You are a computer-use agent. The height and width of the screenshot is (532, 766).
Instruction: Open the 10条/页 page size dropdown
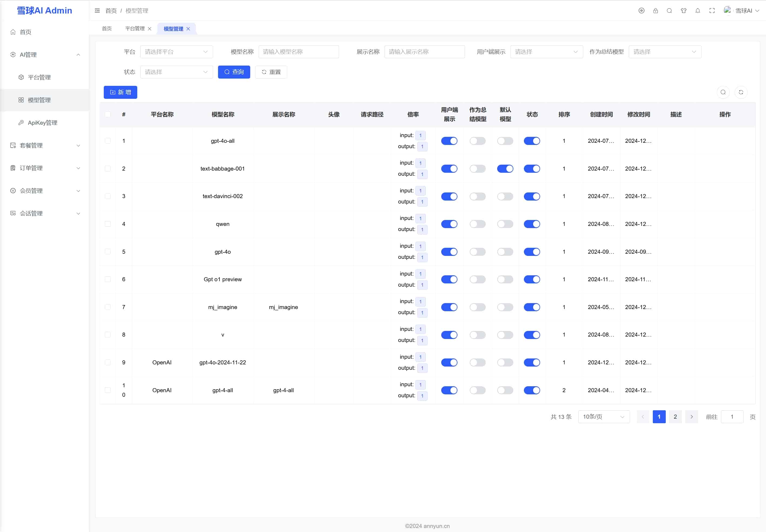604,417
